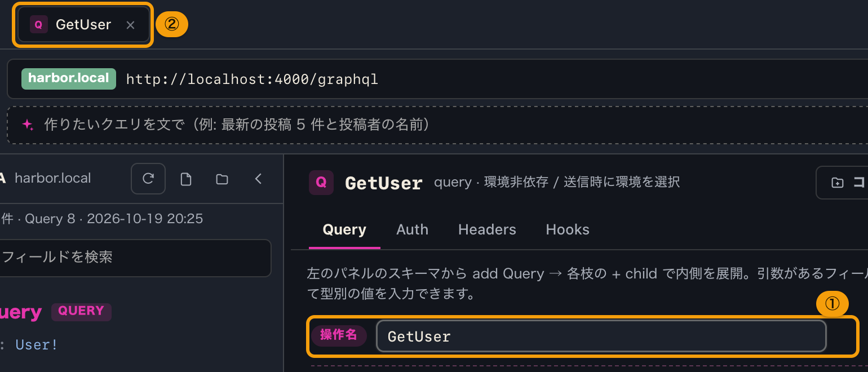Edit the operation name field GetUser
This screenshot has width=868, height=372.
[601, 336]
